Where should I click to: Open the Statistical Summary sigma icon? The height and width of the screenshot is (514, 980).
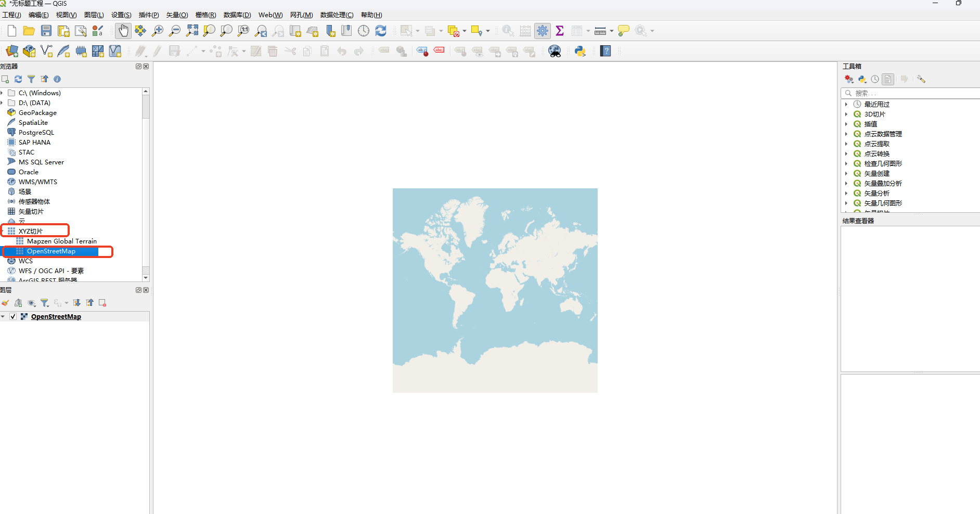560,31
